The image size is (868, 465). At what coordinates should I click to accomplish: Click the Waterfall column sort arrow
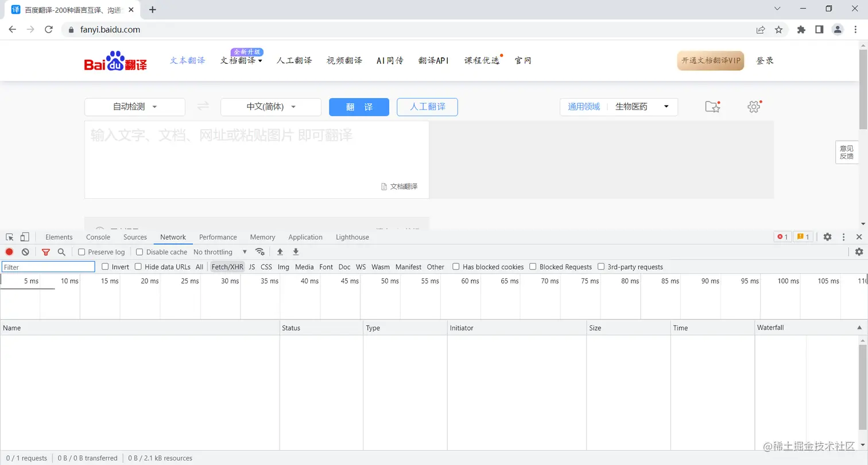tap(859, 327)
